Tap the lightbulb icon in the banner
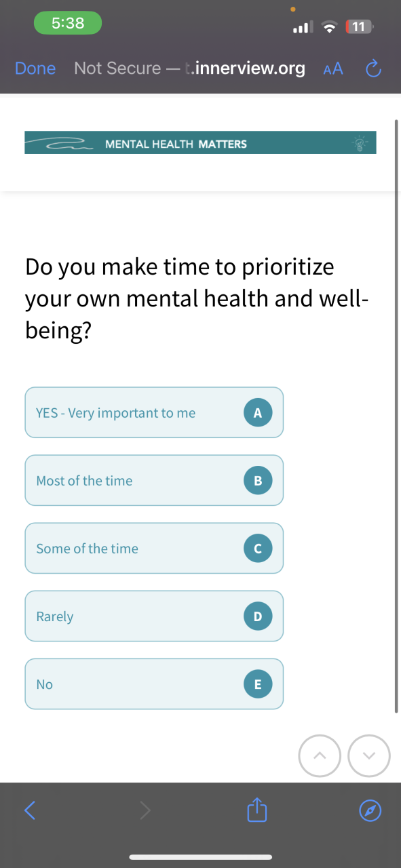Screen dimensions: 401x868 [x=360, y=143]
